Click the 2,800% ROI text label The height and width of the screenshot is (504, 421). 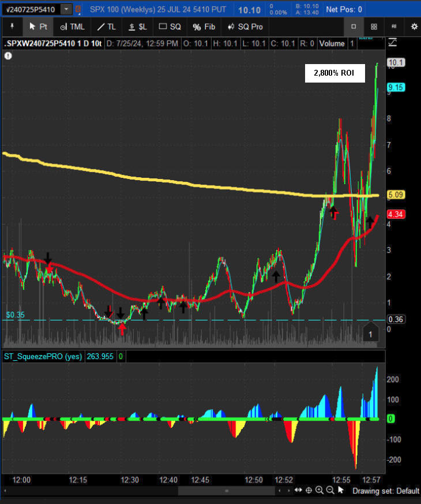334,73
